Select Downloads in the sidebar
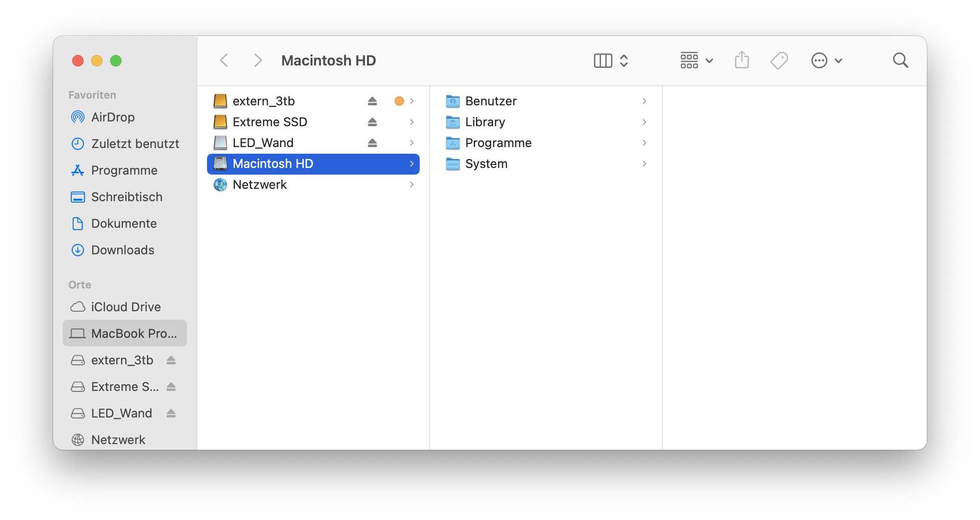This screenshot has width=980, height=520. 122,250
